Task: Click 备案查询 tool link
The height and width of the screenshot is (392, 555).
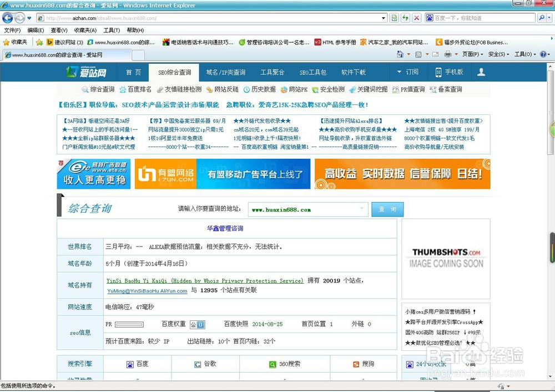Action: point(446,89)
